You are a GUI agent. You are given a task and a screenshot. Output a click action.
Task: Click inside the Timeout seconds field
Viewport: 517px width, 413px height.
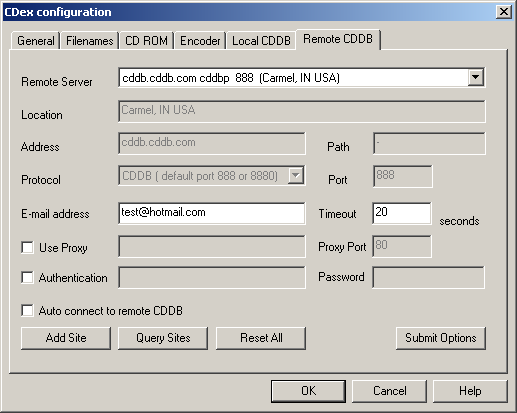click(402, 213)
